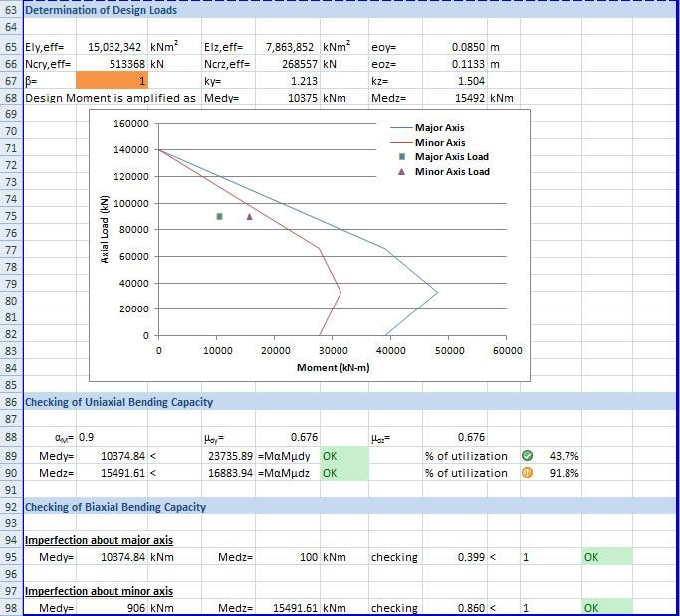Select checking value 0.860
This screenshot has height=616, width=680.
[455, 608]
